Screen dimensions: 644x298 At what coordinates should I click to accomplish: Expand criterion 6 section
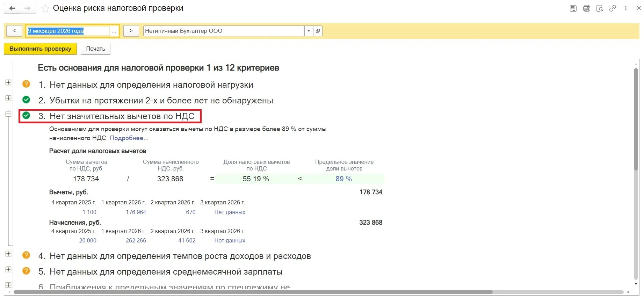tap(8, 285)
